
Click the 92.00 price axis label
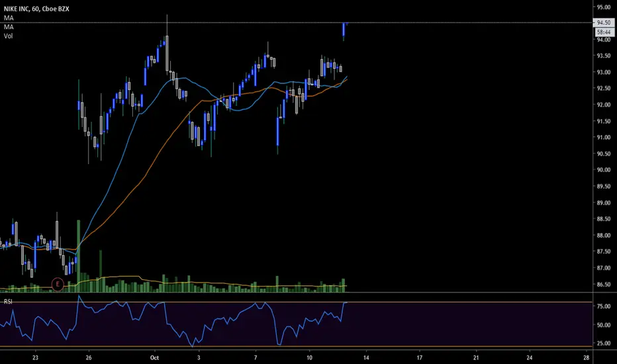[604, 105]
